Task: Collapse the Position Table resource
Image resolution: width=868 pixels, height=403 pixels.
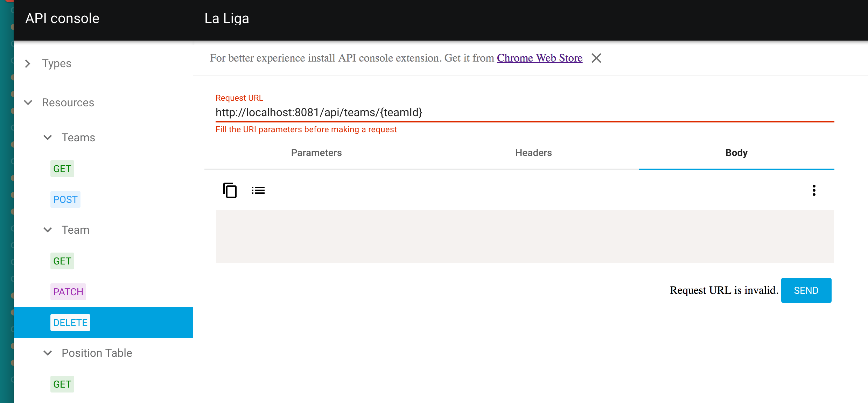Action: point(48,353)
